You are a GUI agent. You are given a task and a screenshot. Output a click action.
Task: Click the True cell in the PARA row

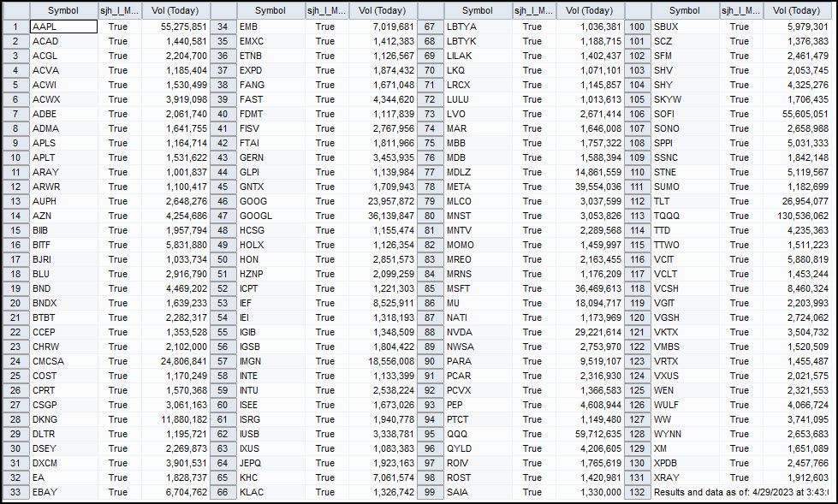(x=534, y=361)
